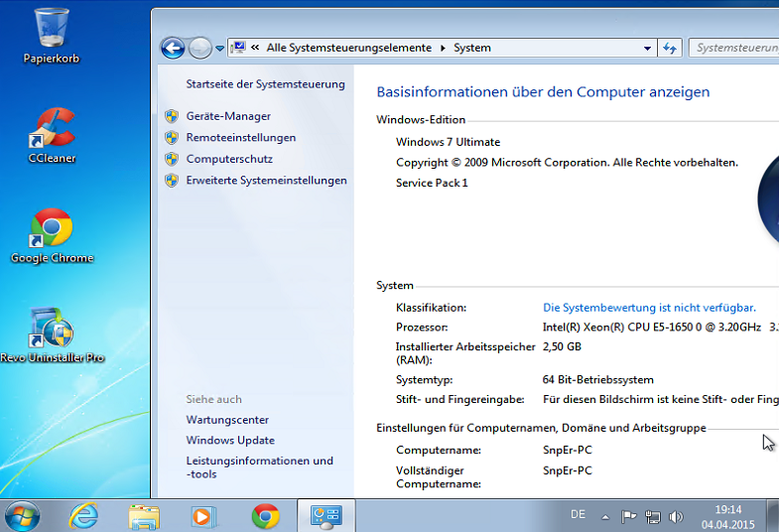Click 'Erweiterte Systemeinstellungen' link
Viewport: 779px width, 532px height.
click(266, 180)
